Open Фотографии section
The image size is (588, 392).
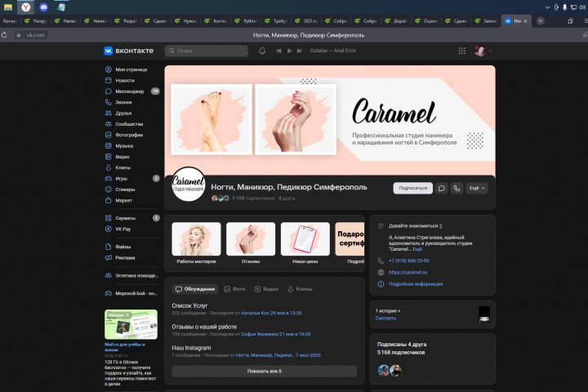pos(129,135)
